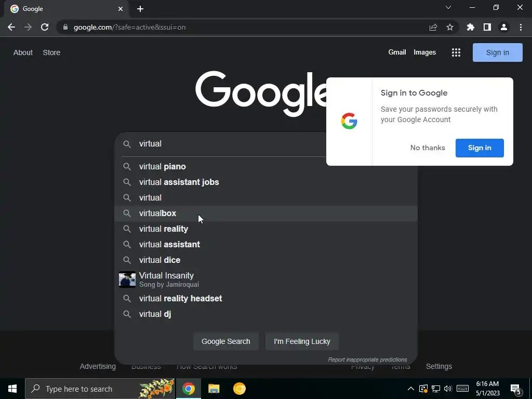Open the touch keyboard icon

[462, 389]
